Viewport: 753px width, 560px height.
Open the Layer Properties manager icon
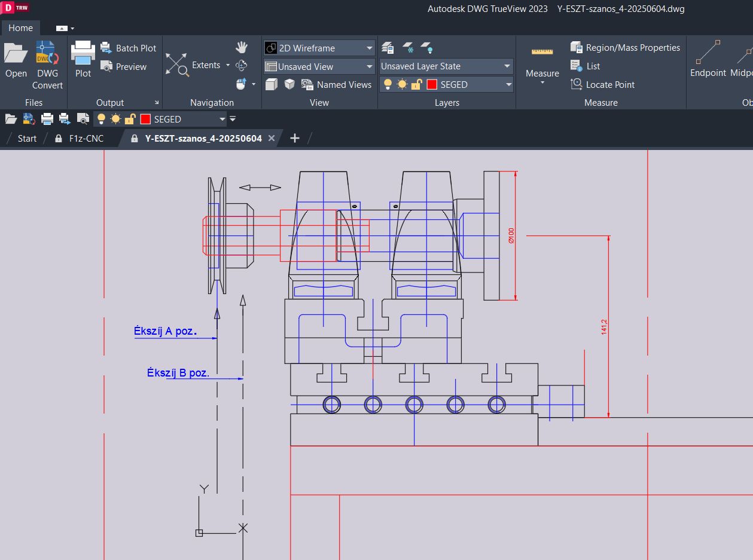(x=388, y=47)
